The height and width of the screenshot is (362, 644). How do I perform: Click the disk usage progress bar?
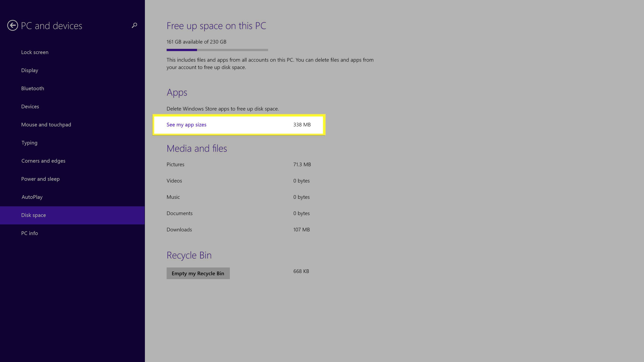217,50
